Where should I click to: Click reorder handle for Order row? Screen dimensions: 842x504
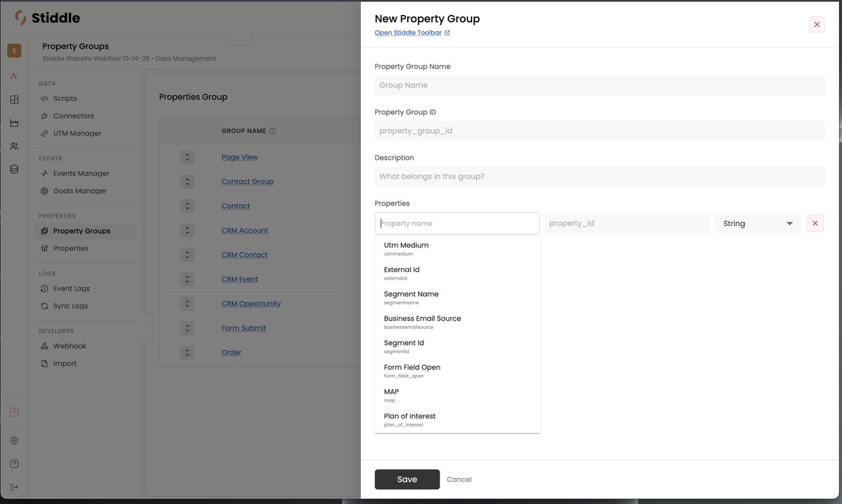(x=187, y=352)
